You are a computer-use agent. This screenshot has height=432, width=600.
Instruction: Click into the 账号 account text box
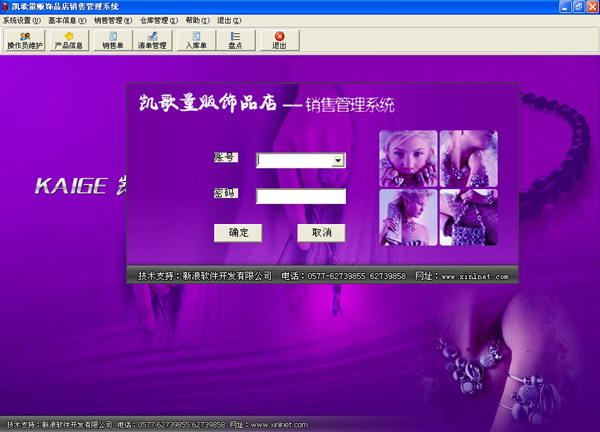[294, 160]
